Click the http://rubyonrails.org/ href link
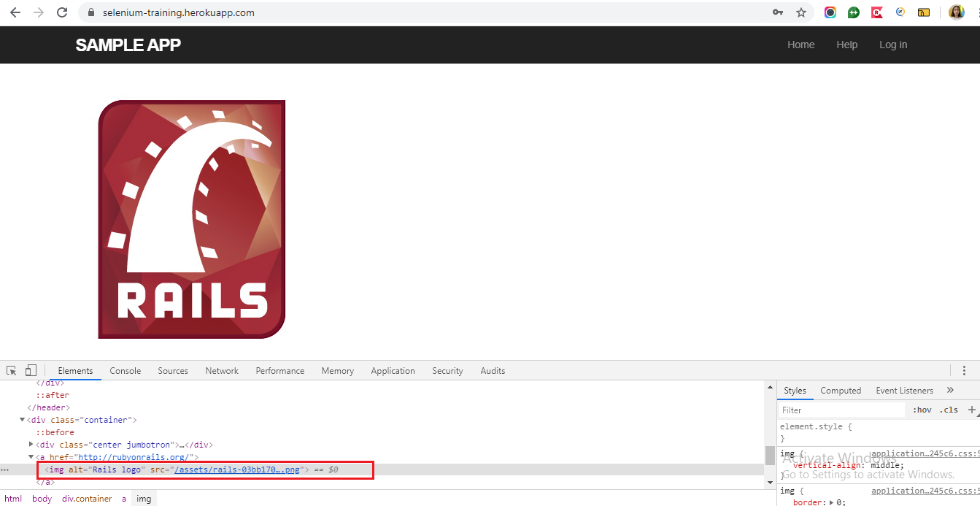 pos(133,457)
